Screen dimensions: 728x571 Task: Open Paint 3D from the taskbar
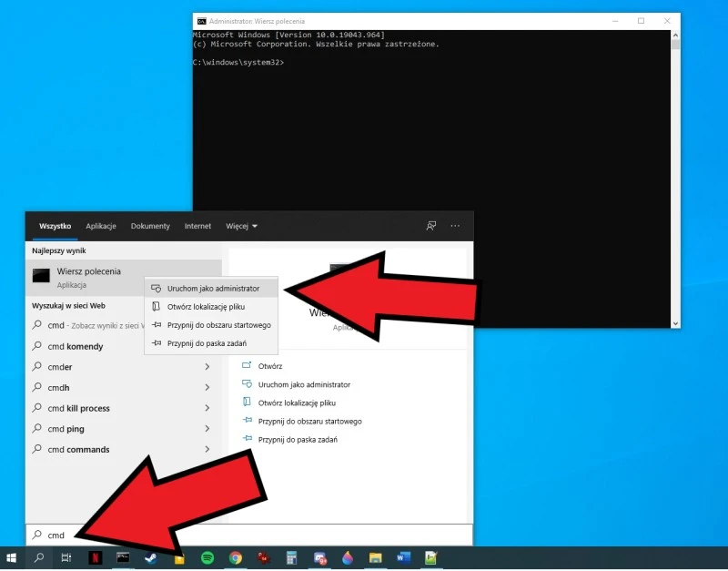348,556
